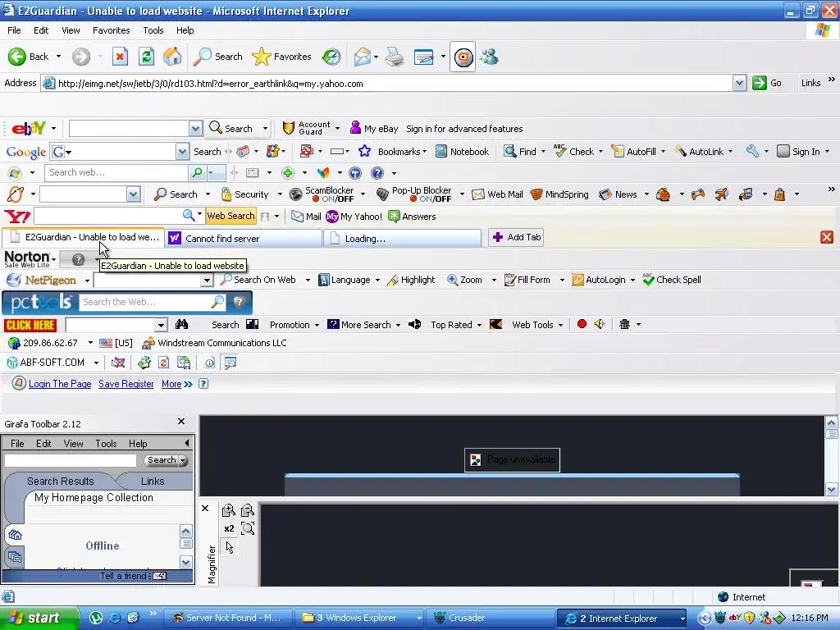Click the EarthLink orbit logo icon
Image resolution: width=840 pixels, height=630 pixels.
(16, 194)
